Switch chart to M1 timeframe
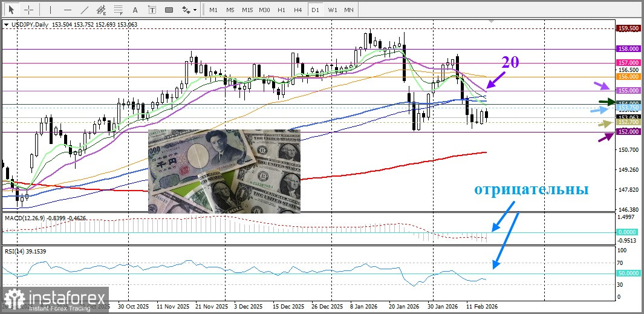This screenshot has height=314, width=644. click(213, 10)
